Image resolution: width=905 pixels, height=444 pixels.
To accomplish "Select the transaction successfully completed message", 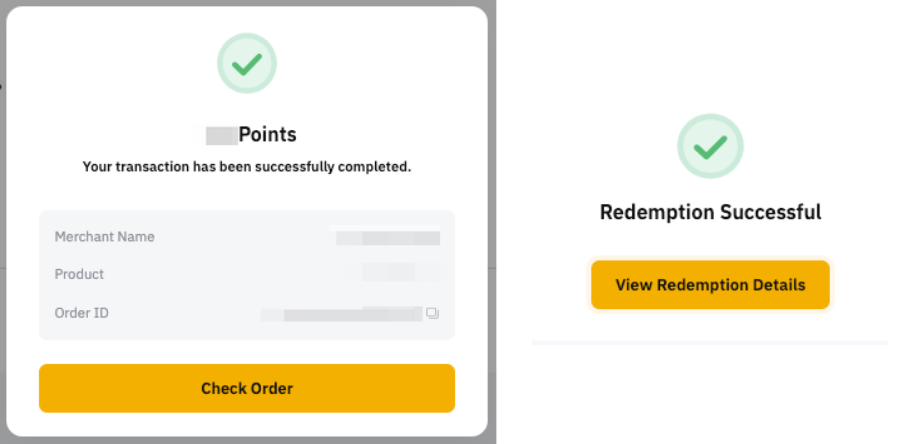I will pos(247,167).
